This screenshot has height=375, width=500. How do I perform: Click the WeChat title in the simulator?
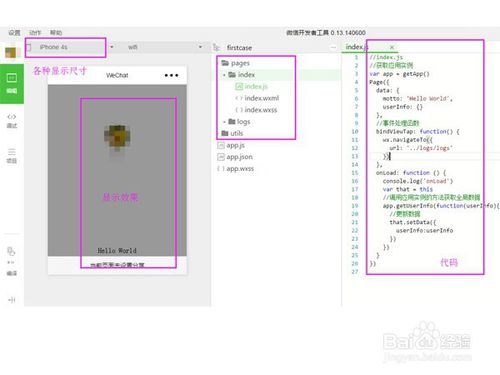(117, 75)
